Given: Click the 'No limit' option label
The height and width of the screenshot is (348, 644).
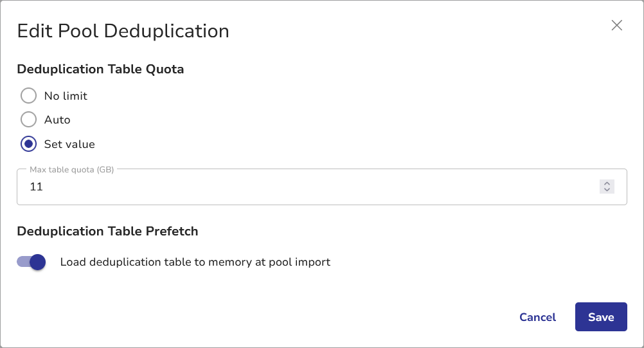Looking at the screenshot, I should tap(66, 96).
